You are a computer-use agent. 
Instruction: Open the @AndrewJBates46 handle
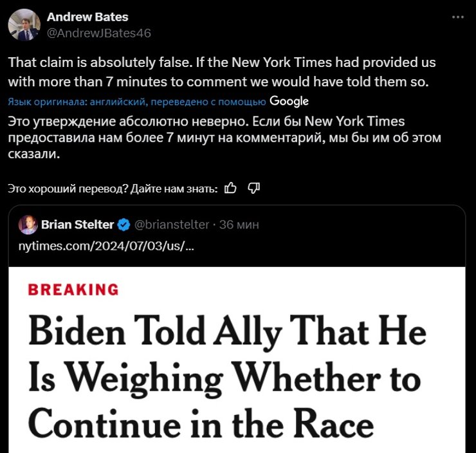99,32
